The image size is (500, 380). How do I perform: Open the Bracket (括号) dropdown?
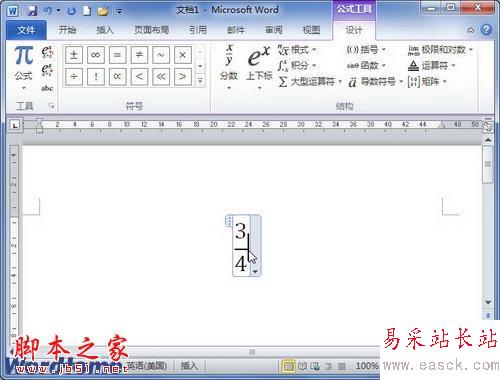pyautogui.click(x=366, y=50)
